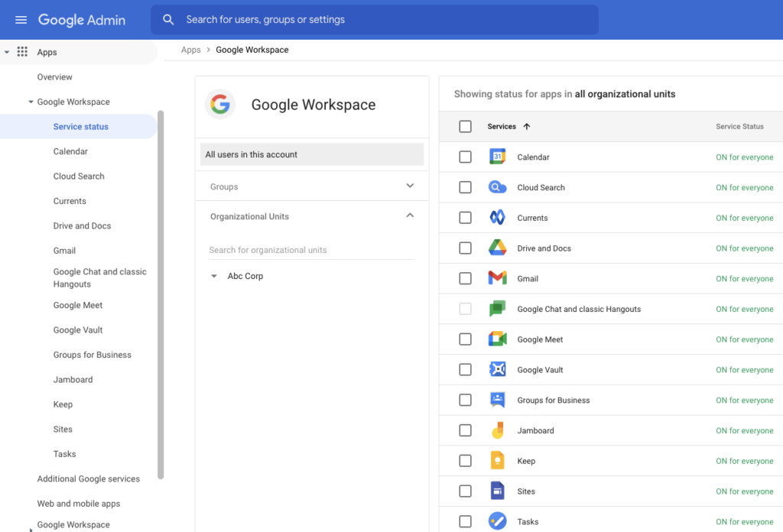The width and height of the screenshot is (783, 532).
Task: Click the Google Meet app icon
Action: pos(497,339)
